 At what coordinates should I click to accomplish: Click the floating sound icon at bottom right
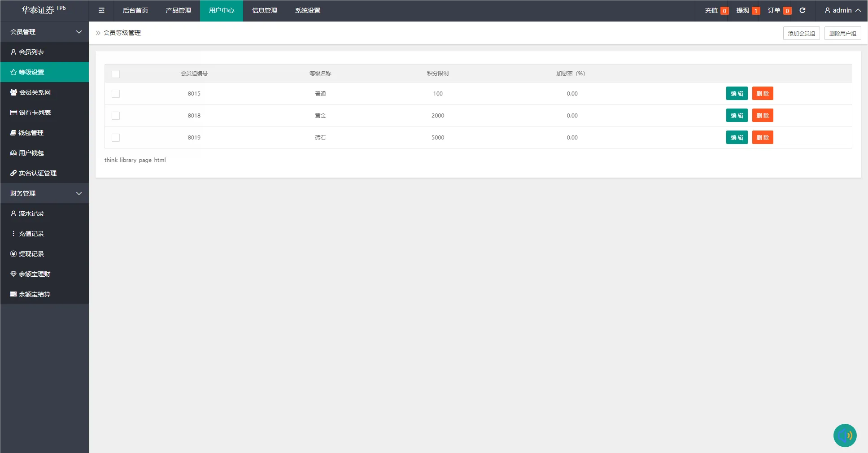[x=845, y=436]
